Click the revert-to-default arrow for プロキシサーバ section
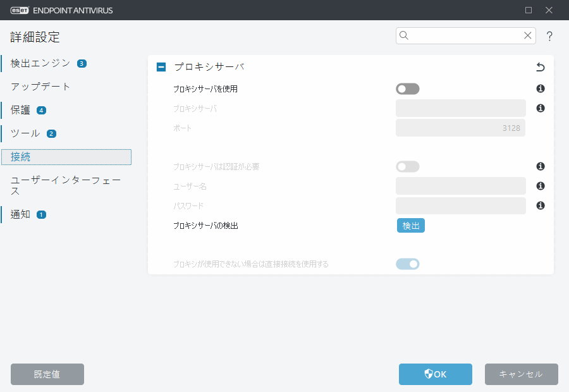 pyautogui.click(x=540, y=66)
